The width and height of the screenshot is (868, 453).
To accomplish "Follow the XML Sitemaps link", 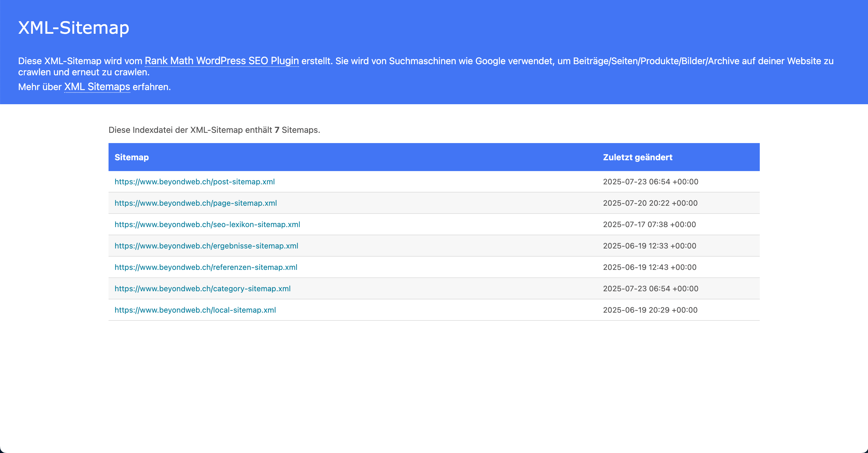I will (97, 87).
